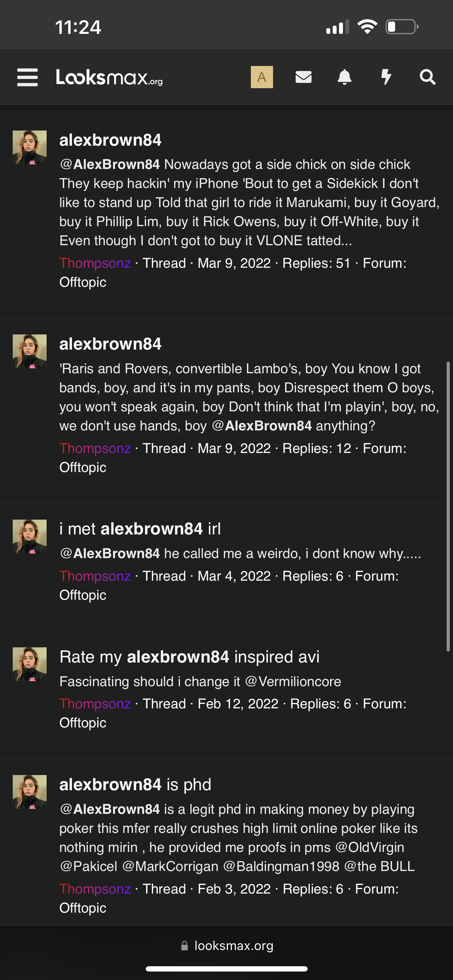Open the inbox envelope icon
The width and height of the screenshot is (453, 980).
click(x=303, y=77)
